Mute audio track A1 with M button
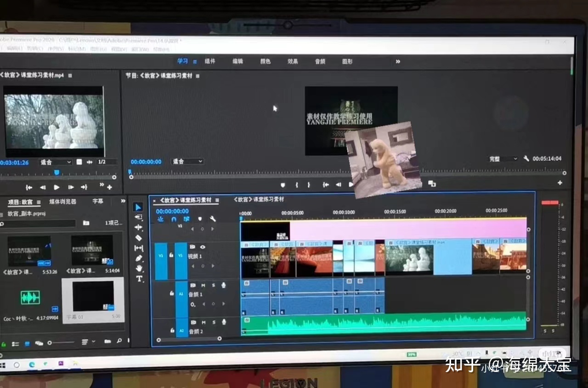The width and height of the screenshot is (588, 388). tap(203, 285)
